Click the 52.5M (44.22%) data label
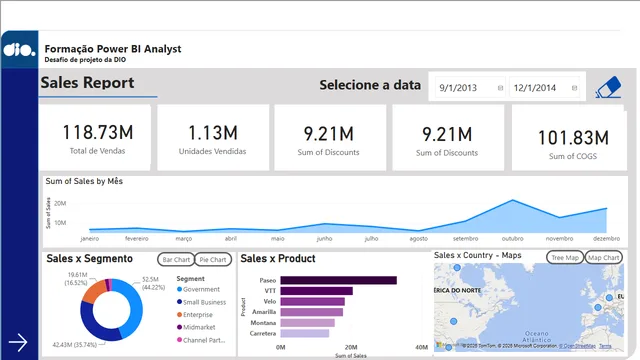 pos(153,283)
